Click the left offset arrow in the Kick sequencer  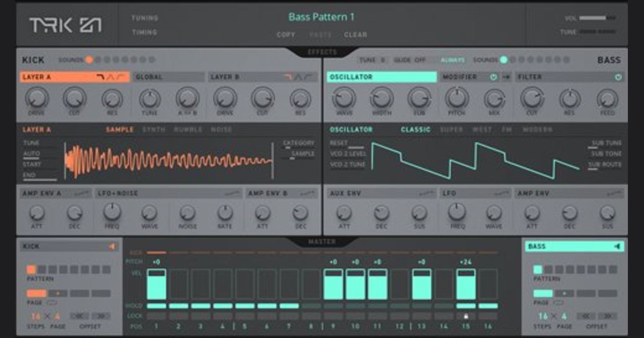80,316
